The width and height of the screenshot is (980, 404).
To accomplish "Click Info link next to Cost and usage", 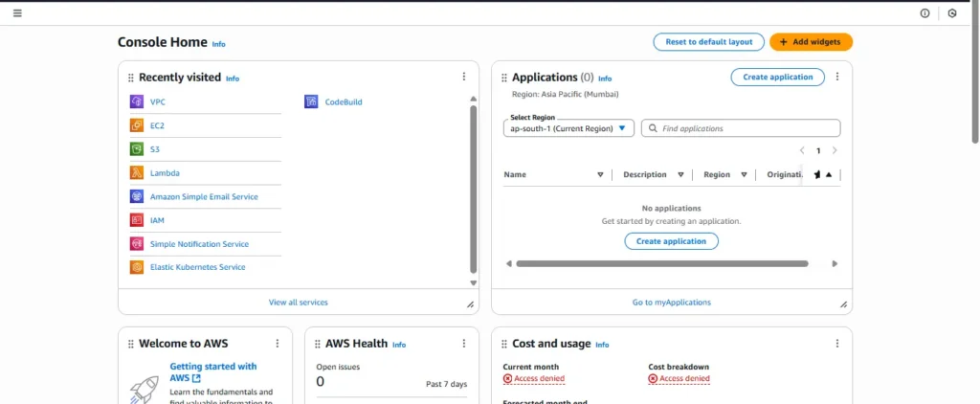I will 602,345.
